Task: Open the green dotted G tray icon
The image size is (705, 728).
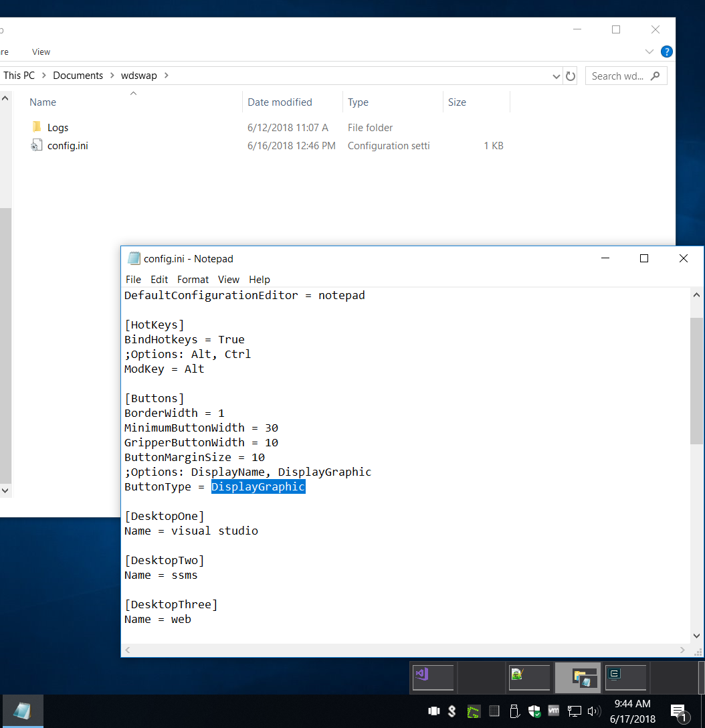Action: pos(473,711)
